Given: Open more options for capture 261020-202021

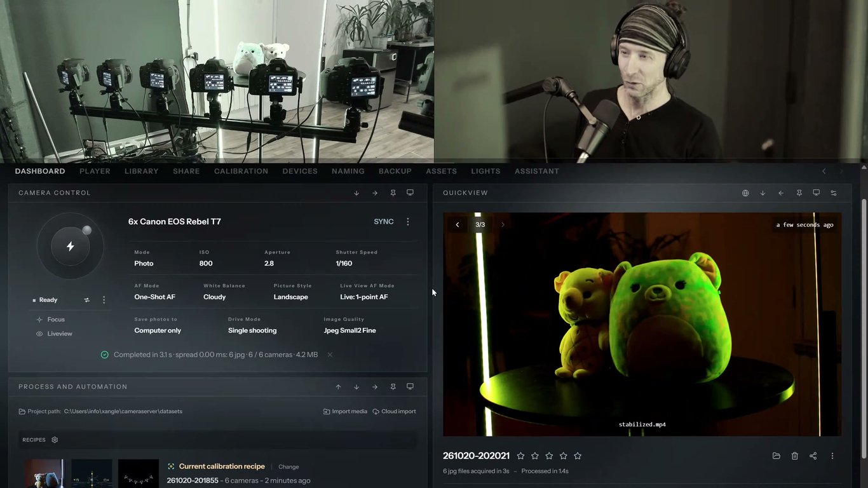Looking at the screenshot, I should 832,456.
